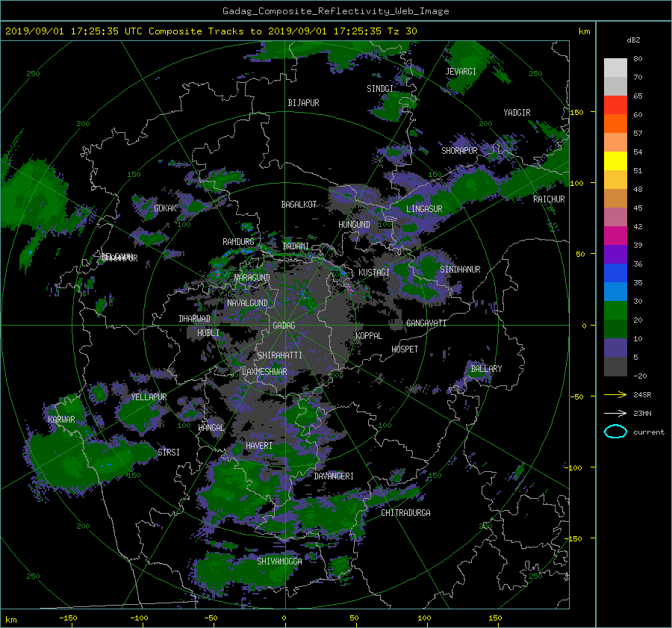Click the DHARWAD city label
The width and height of the screenshot is (672, 628).
195,319
